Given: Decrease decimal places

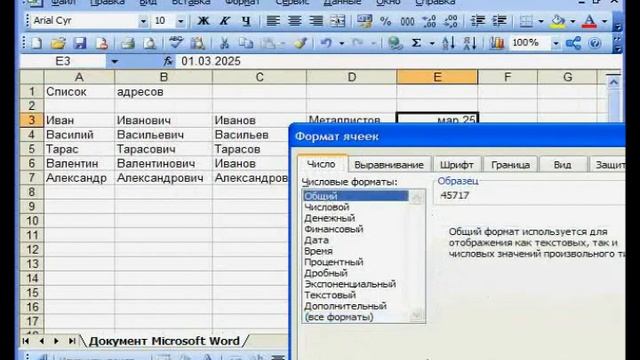Looking at the screenshot, I should [x=450, y=21].
